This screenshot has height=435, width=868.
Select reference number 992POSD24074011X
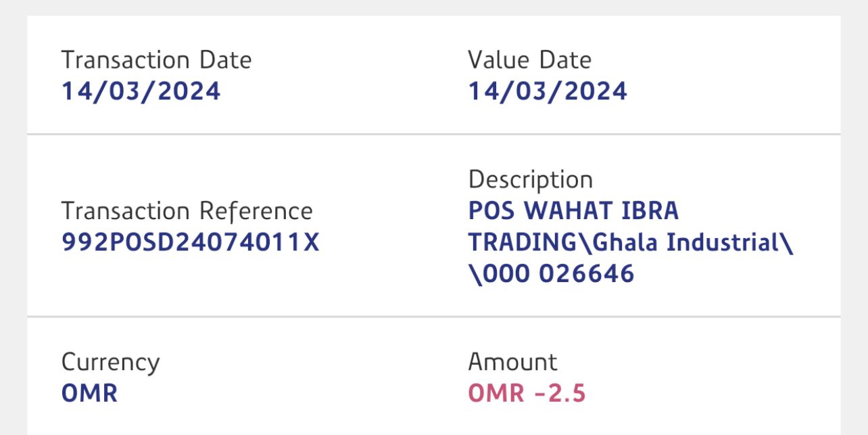[x=190, y=242]
